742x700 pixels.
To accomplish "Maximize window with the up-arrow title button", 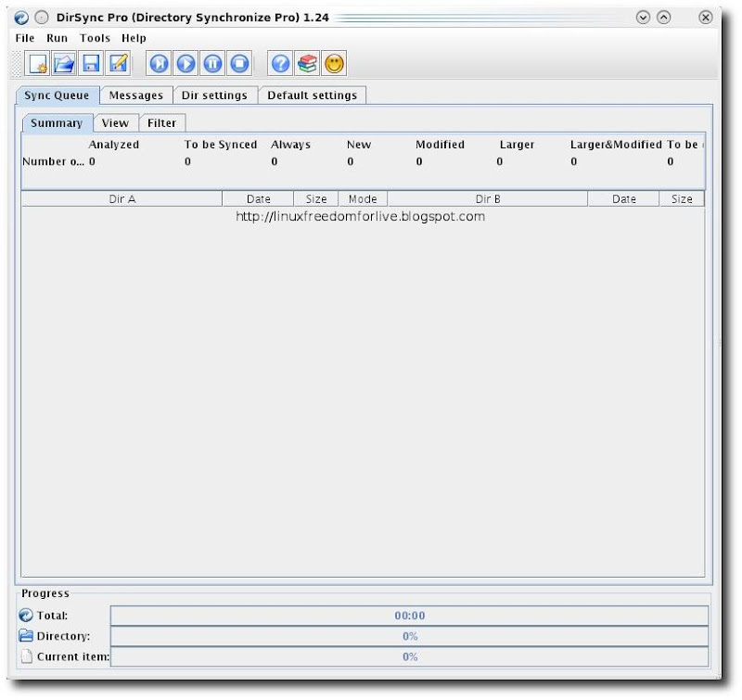I will click(x=664, y=18).
